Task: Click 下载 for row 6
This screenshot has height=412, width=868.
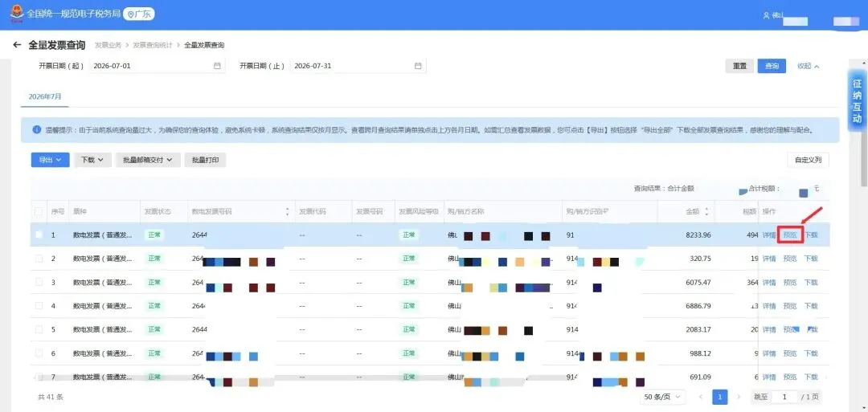Action: coord(810,354)
